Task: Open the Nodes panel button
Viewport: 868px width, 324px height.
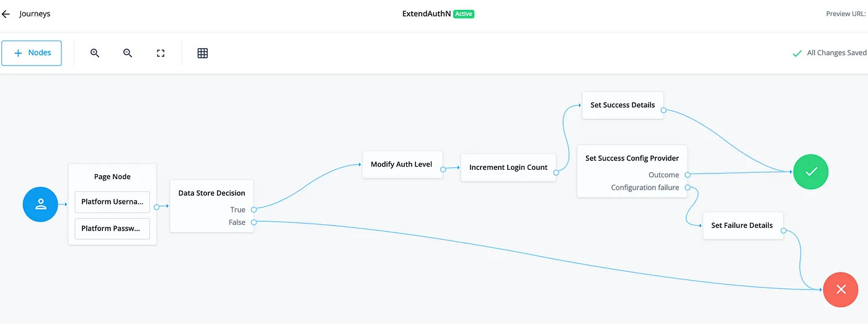Action: 32,53
